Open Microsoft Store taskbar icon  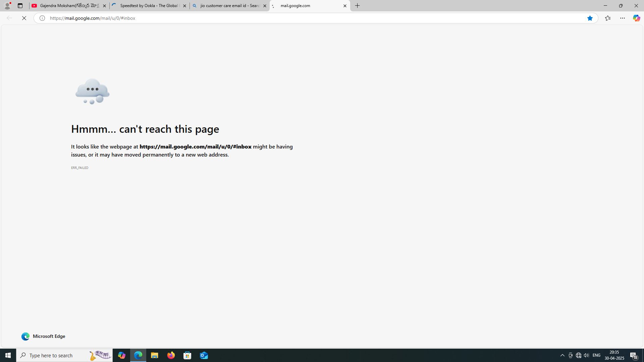coord(187,355)
